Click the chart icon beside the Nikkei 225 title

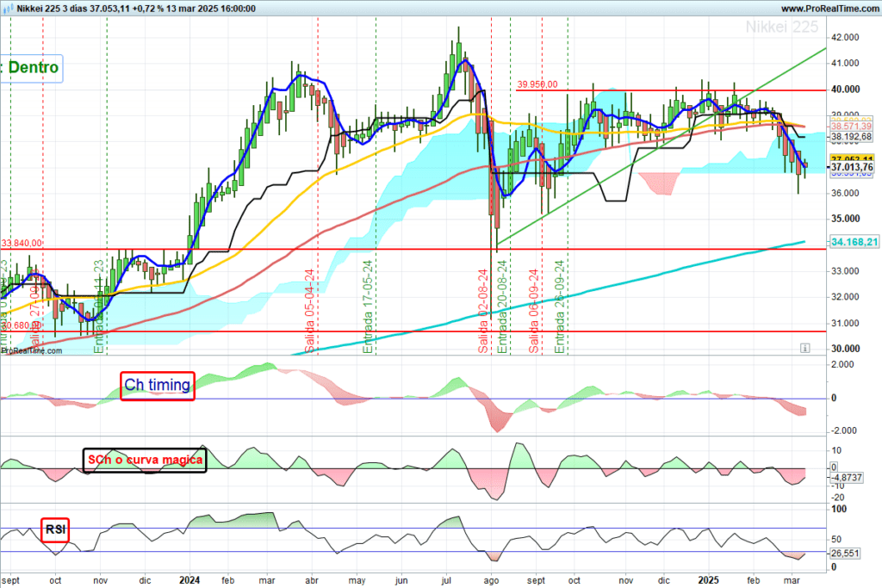coord(8,9)
